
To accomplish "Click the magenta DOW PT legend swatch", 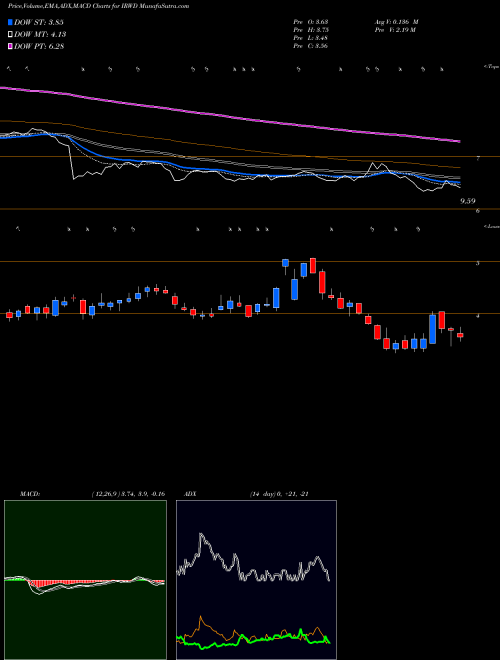I will coord(10,46).
